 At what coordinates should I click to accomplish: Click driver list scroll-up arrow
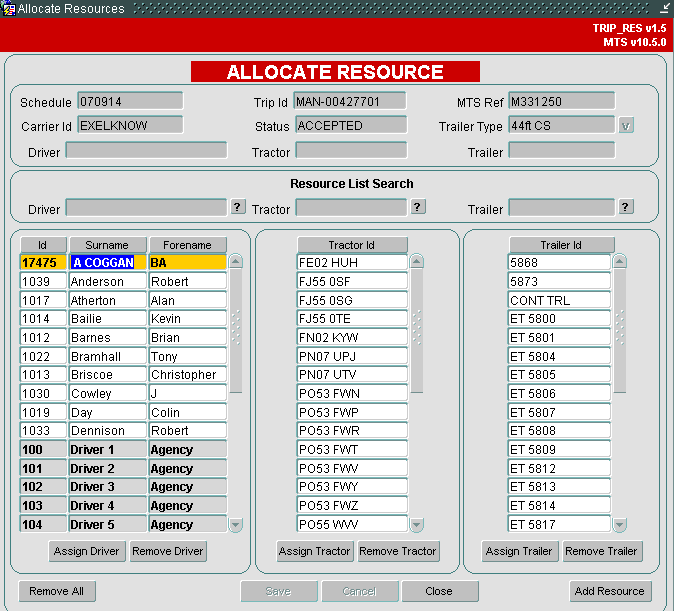[236, 261]
